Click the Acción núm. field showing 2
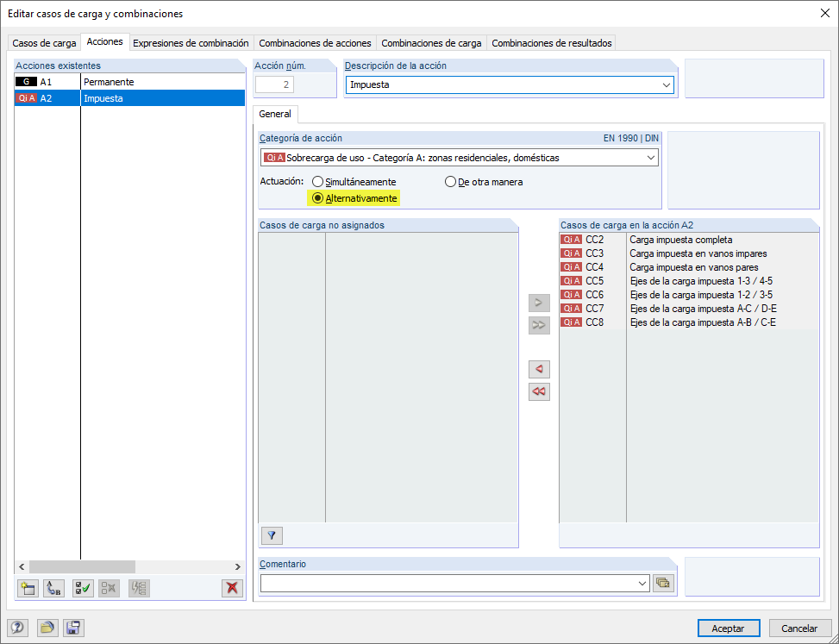The height and width of the screenshot is (644, 839). [274, 84]
